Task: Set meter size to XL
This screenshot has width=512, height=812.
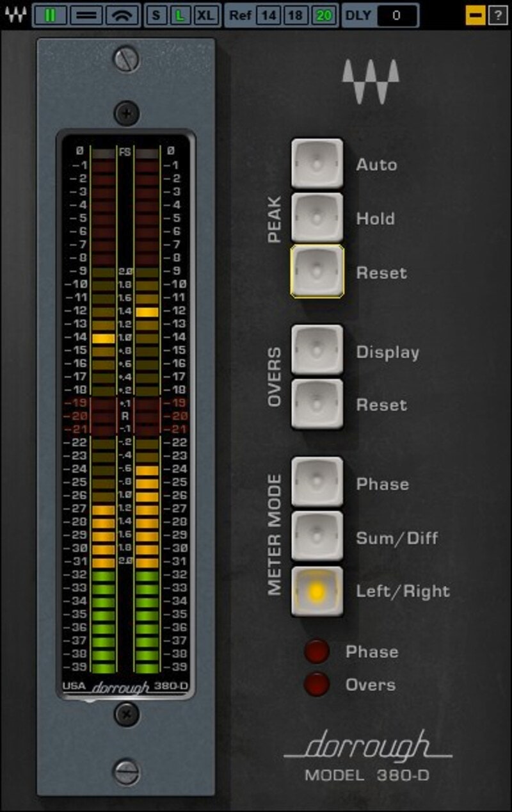Action: click(x=205, y=15)
